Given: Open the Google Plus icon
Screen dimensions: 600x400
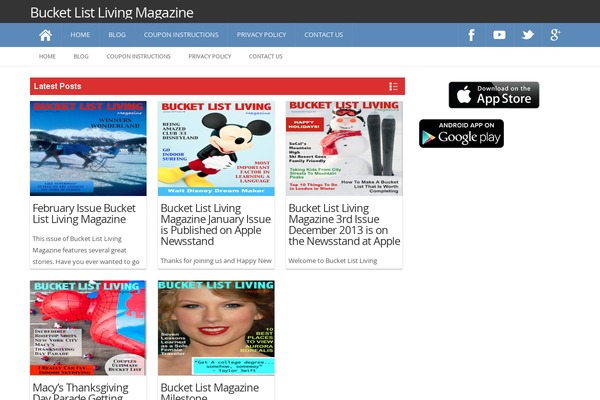Looking at the screenshot, I should [556, 35].
